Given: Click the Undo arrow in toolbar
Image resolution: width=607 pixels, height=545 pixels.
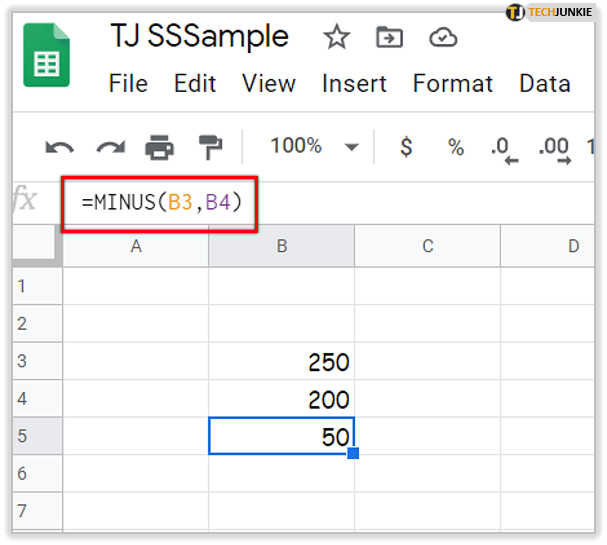Looking at the screenshot, I should (60, 148).
